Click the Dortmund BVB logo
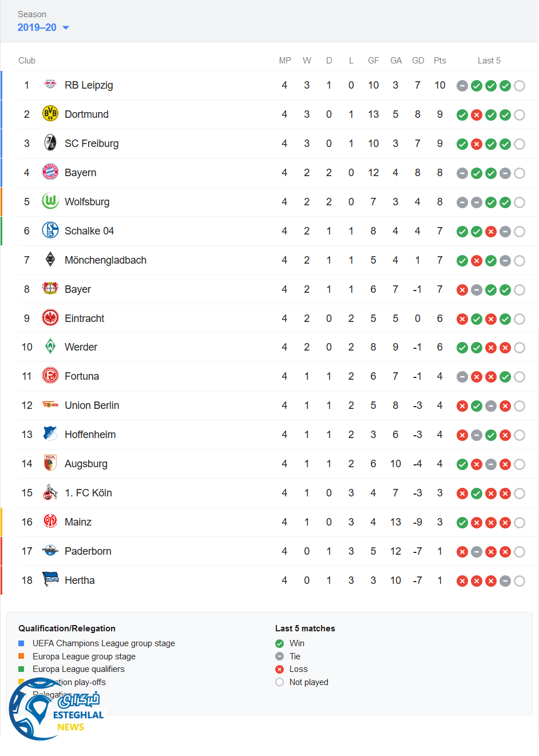The image size is (539, 756). [50, 114]
